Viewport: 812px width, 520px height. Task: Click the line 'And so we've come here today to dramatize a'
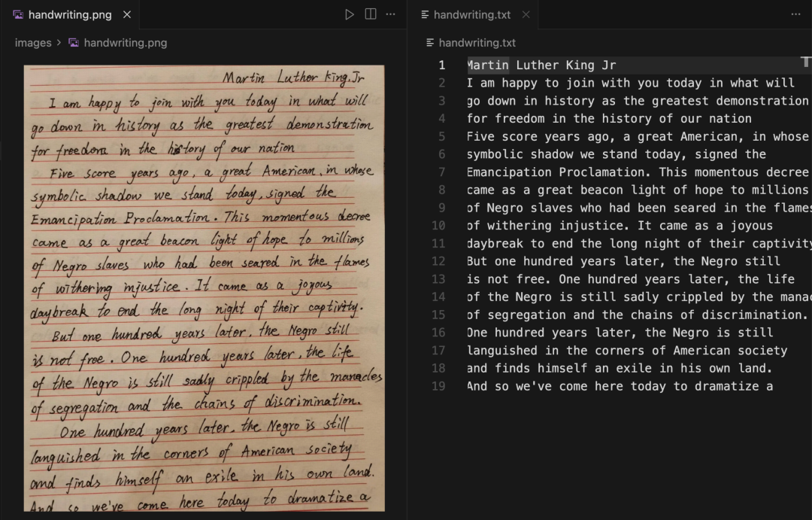coord(620,386)
